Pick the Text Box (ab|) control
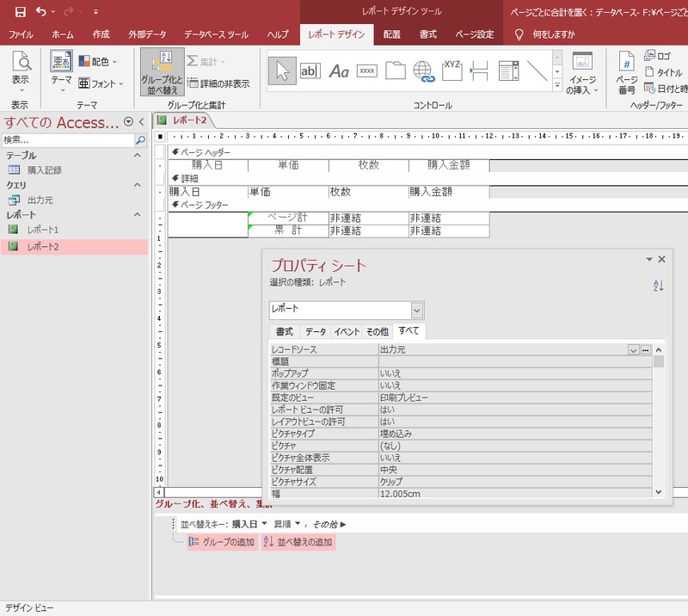This screenshot has height=616, width=688. tap(310, 71)
